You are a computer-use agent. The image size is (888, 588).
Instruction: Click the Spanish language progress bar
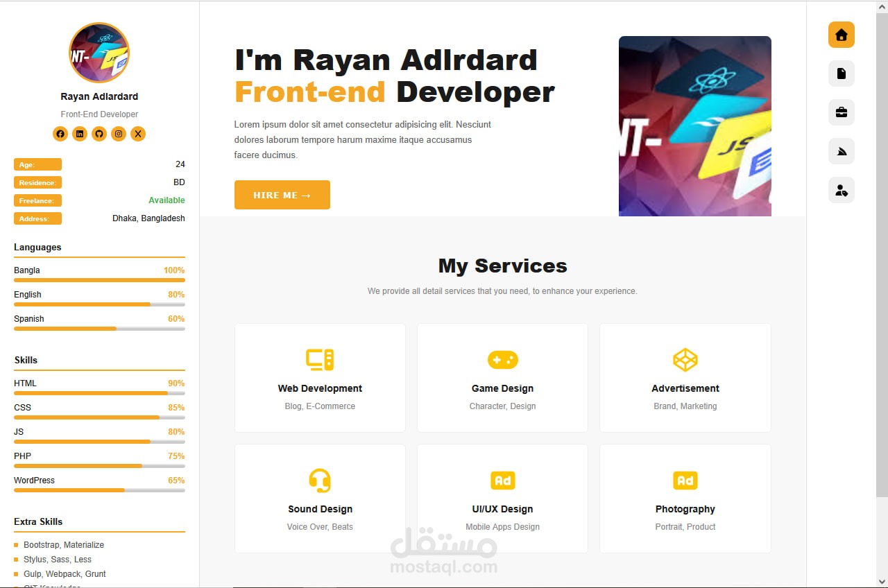click(99, 329)
